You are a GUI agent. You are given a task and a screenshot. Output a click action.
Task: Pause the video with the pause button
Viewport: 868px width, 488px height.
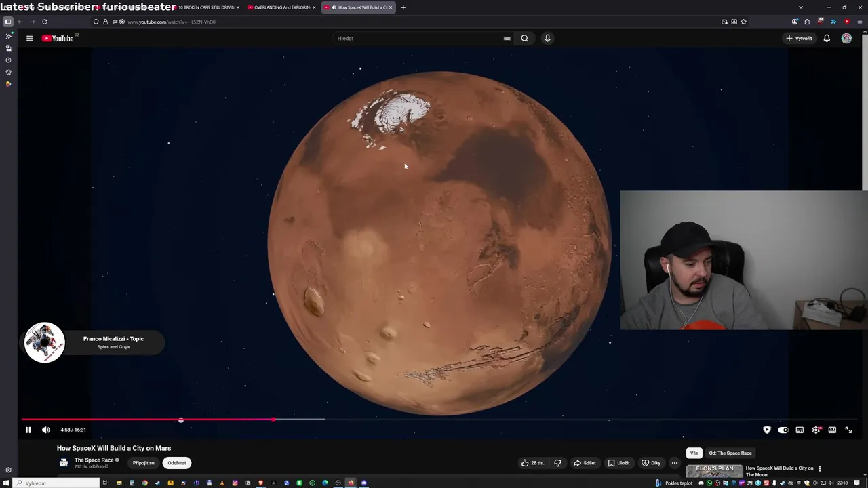28,430
